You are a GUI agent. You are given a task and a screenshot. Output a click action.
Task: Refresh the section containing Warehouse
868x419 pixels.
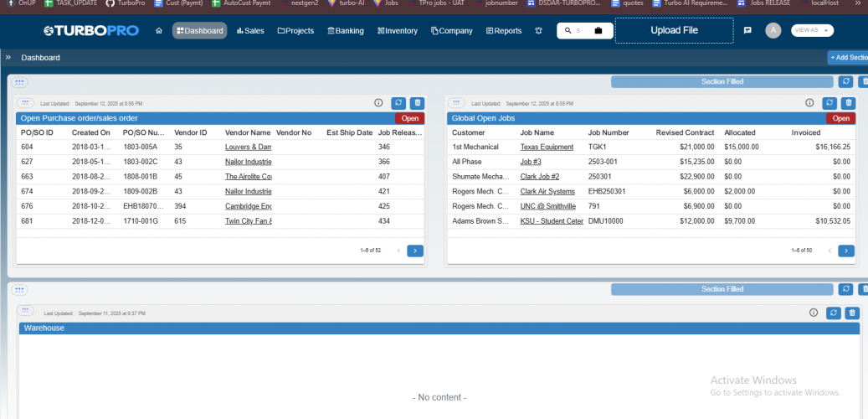pos(845,289)
